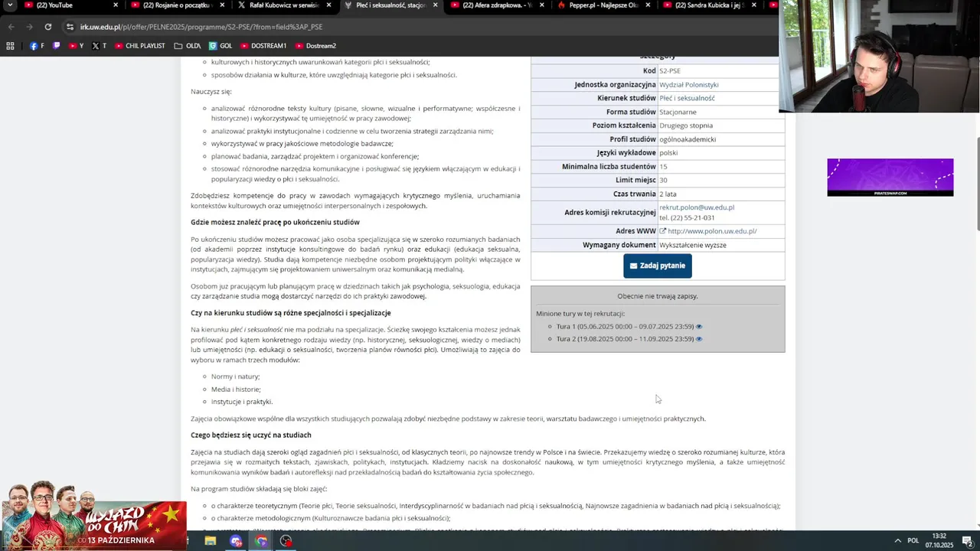
Task: Open the Dostream2 bookmark
Action: [315, 46]
